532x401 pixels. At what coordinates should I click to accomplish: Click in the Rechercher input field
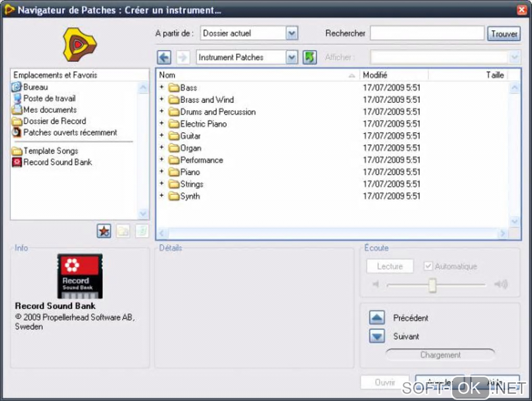click(x=427, y=33)
